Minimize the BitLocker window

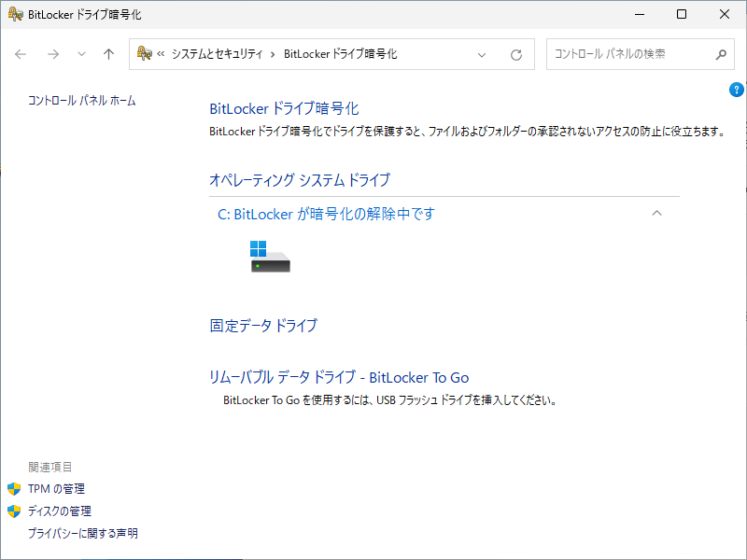(640, 14)
